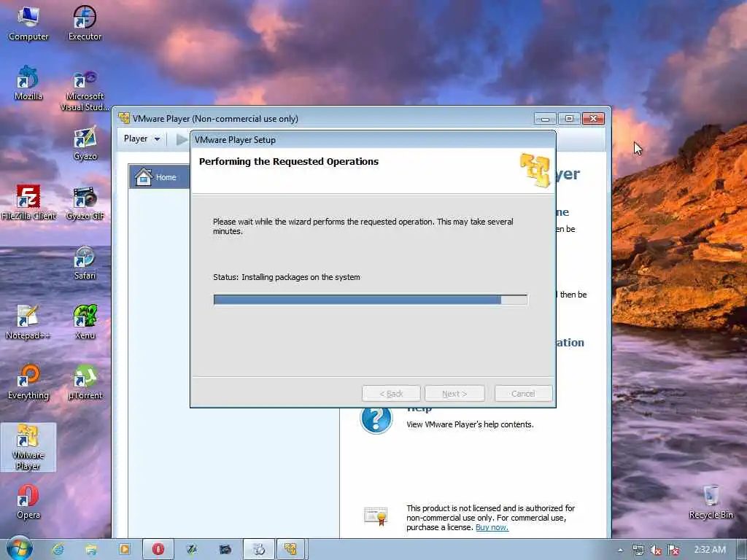Click the installation progress bar
Image resolution: width=747 pixels, height=560 pixels.
370,300
